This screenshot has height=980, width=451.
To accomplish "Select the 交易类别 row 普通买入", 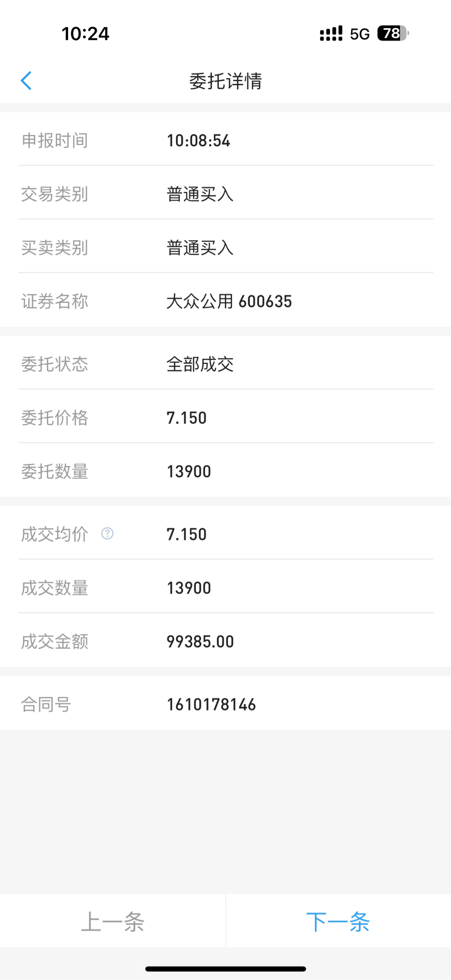I will [225, 194].
